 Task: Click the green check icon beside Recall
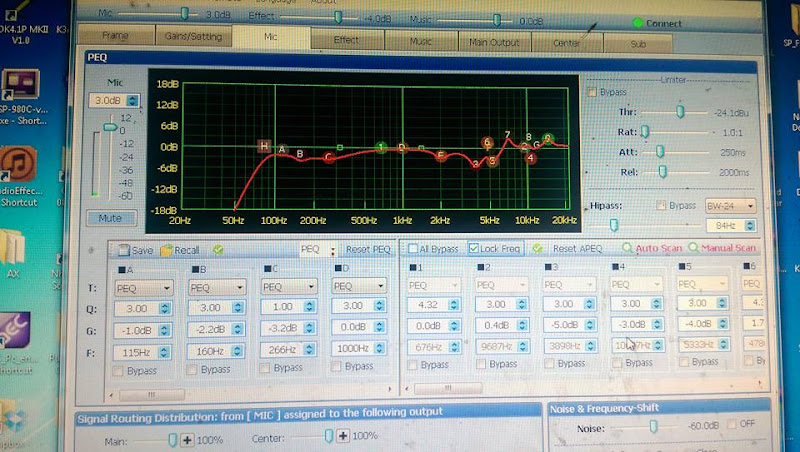[218, 249]
